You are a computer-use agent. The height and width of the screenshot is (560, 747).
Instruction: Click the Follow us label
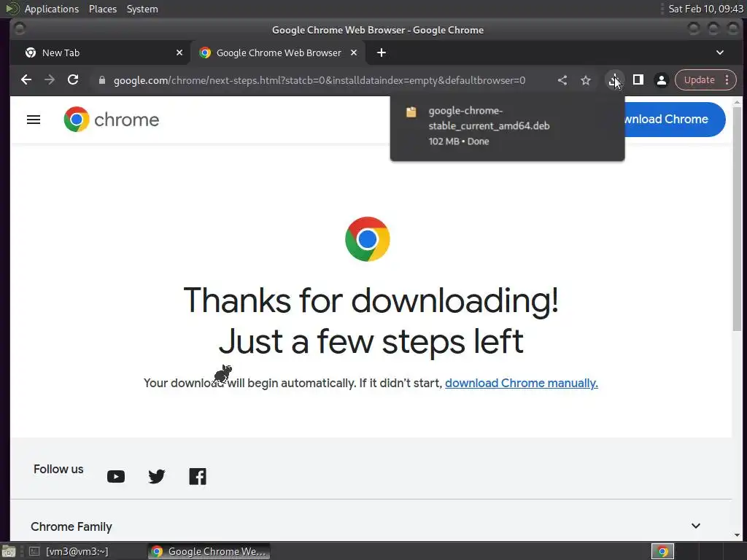click(58, 469)
